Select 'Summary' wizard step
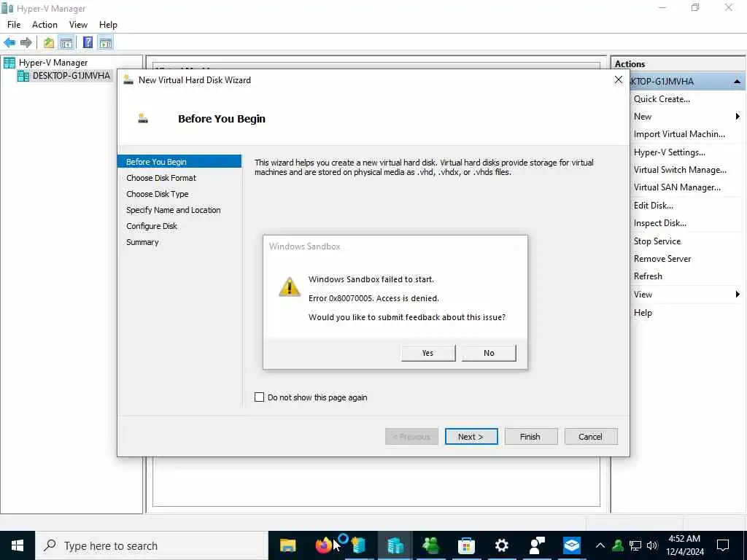This screenshot has width=747, height=560. (x=142, y=242)
